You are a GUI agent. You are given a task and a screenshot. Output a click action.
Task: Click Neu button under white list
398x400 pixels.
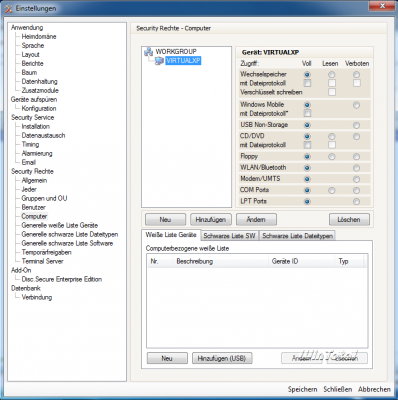[167, 358]
